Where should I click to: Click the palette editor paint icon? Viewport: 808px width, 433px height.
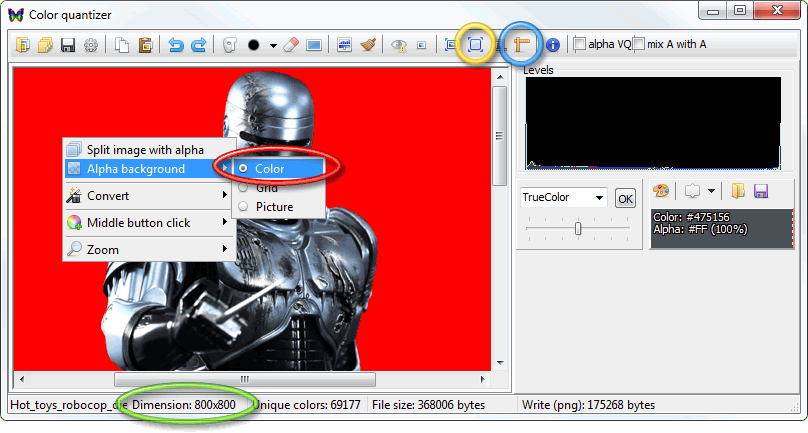pyautogui.click(x=661, y=191)
